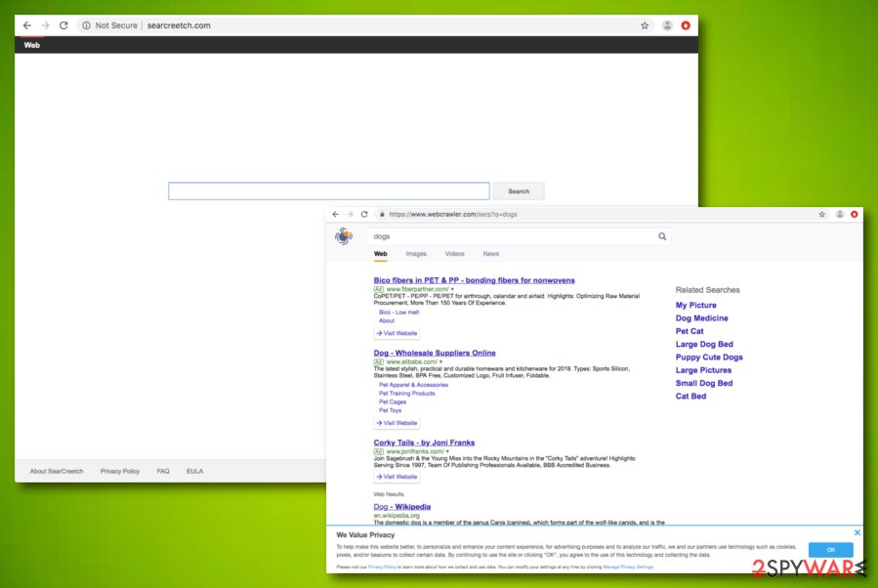Switch to Videos results tab
878x588 pixels.
pyautogui.click(x=455, y=254)
